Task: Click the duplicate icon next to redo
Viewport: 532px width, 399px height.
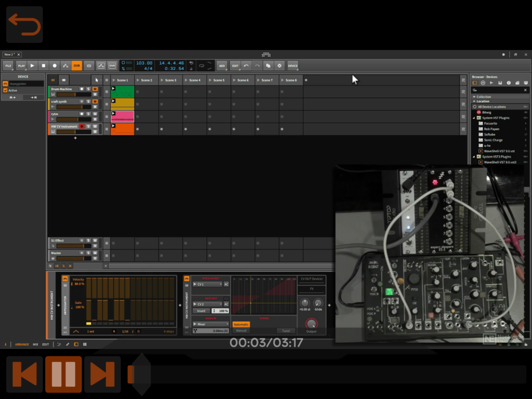Action: (268, 65)
